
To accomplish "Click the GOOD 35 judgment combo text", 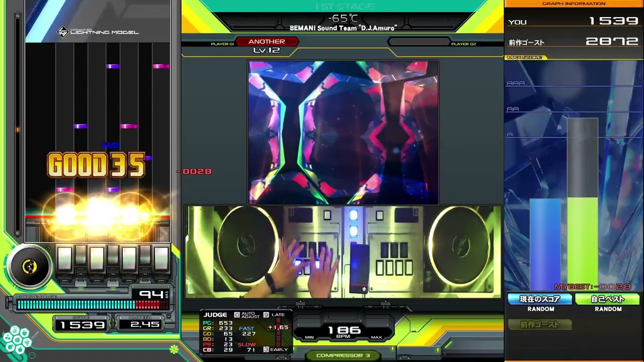I will [97, 165].
